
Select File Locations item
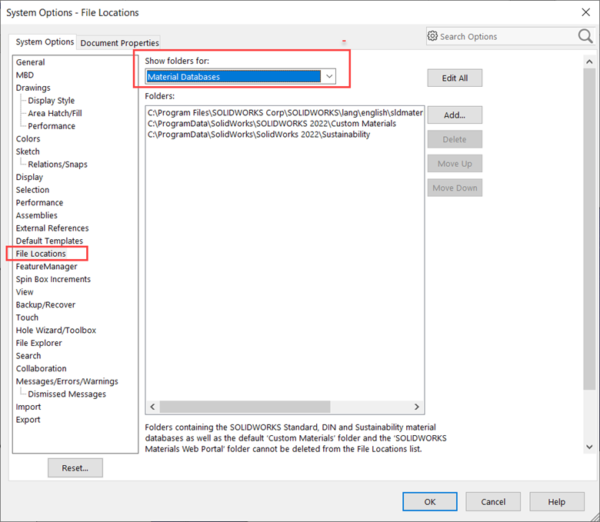click(41, 253)
